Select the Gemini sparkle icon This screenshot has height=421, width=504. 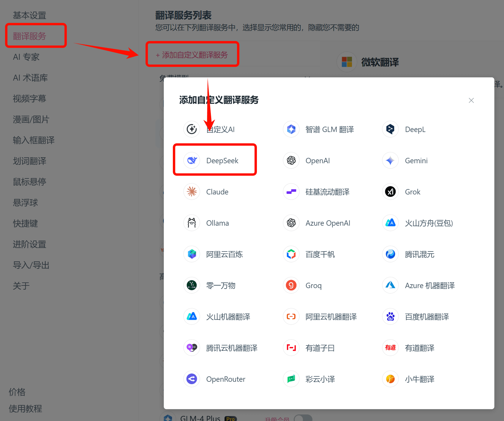pos(390,161)
